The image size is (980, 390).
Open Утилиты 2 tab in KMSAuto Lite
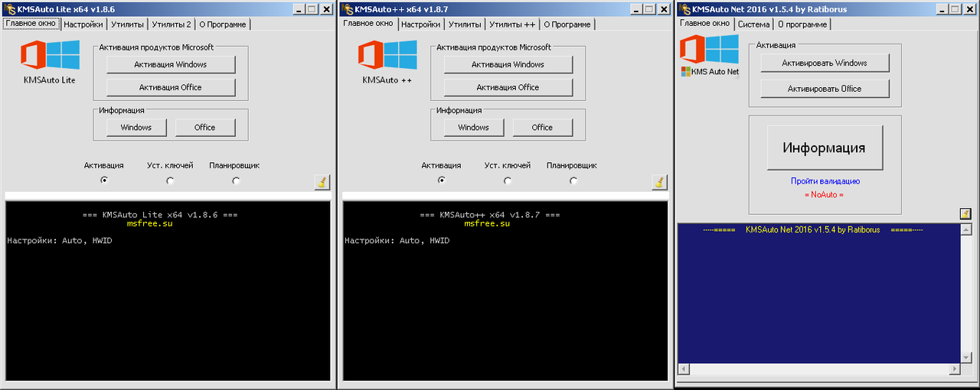point(171,24)
